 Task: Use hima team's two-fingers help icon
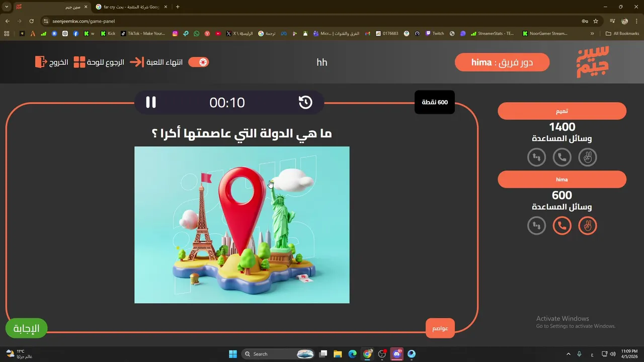tap(587, 226)
